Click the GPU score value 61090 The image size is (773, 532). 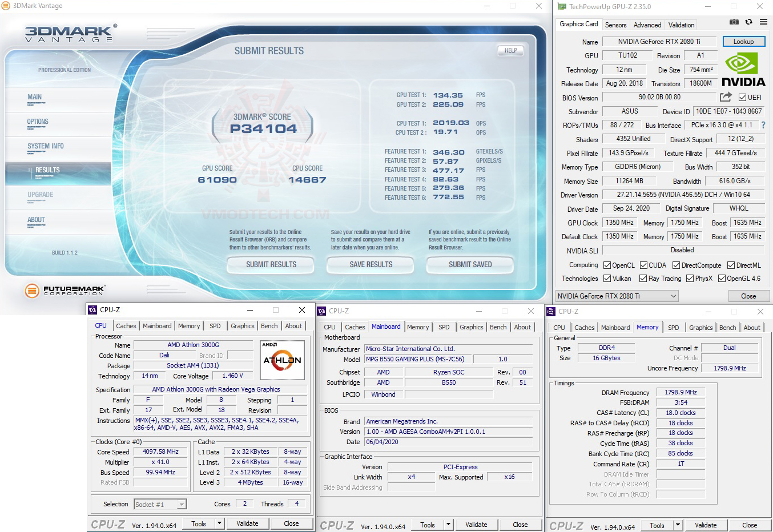coord(217,180)
